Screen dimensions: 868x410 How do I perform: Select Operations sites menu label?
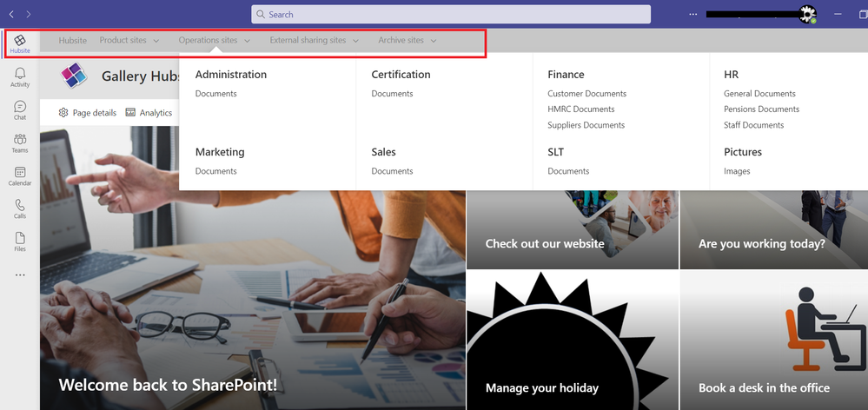[208, 40]
